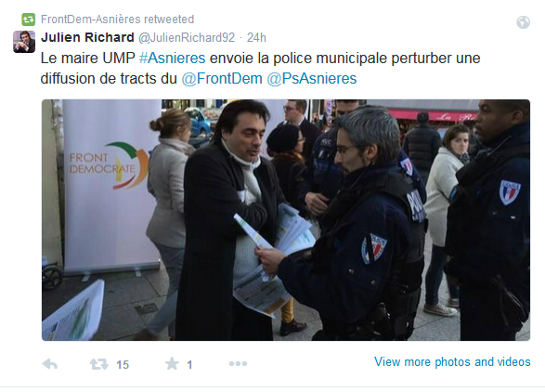Click the favorite count 1
The height and width of the screenshot is (392, 545).
189,364
